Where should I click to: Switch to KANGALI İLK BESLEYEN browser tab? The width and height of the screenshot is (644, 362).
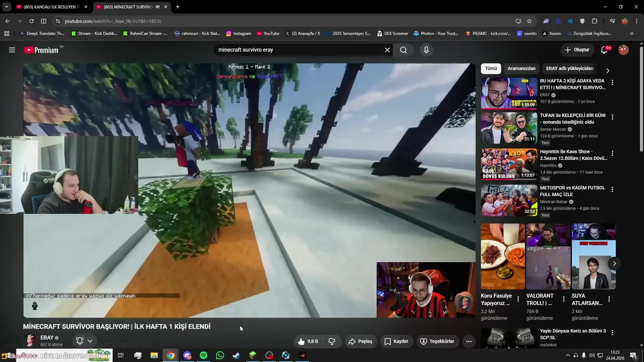[50, 7]
